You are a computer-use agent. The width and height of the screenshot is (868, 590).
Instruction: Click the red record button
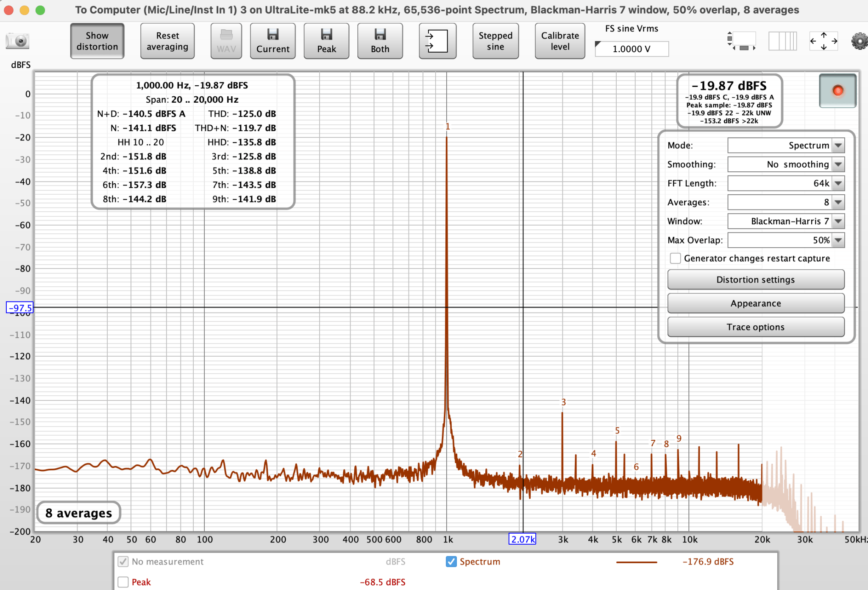(x=837, y=91)
